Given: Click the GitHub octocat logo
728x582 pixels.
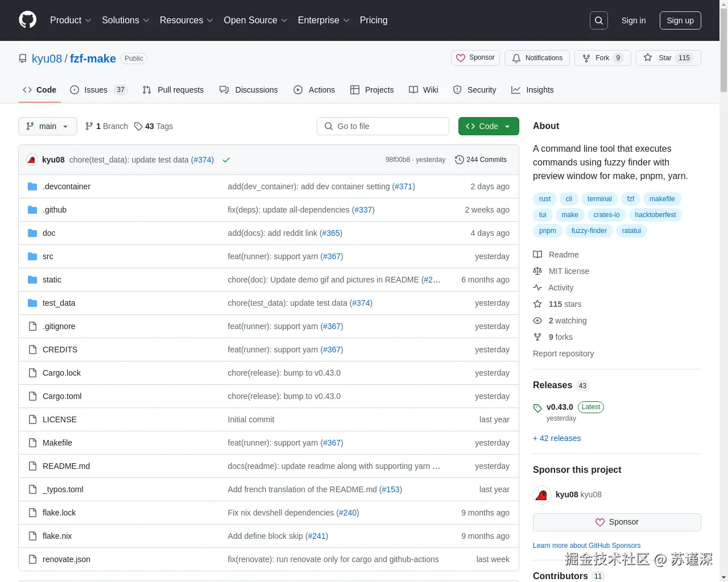Looking at the screenshot, I should point(27,20).
